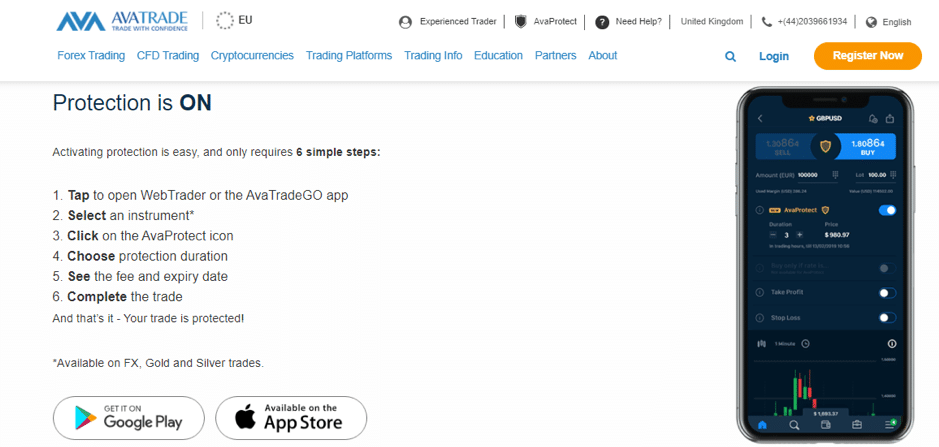Decrease duration with minus stepper

773,235
